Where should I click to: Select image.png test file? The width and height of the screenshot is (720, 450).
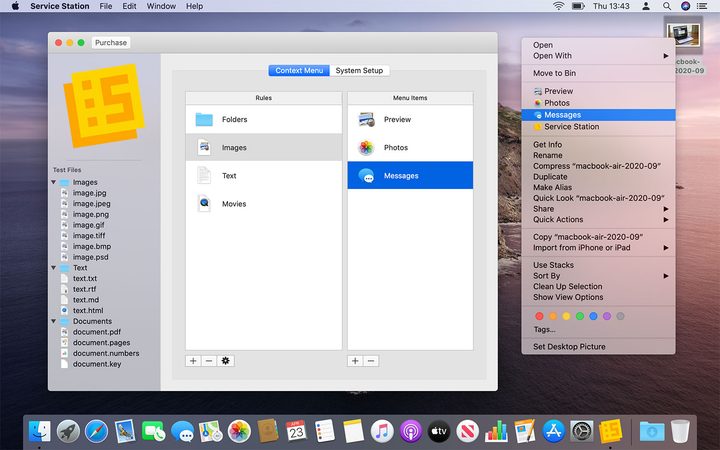(90, 214)
